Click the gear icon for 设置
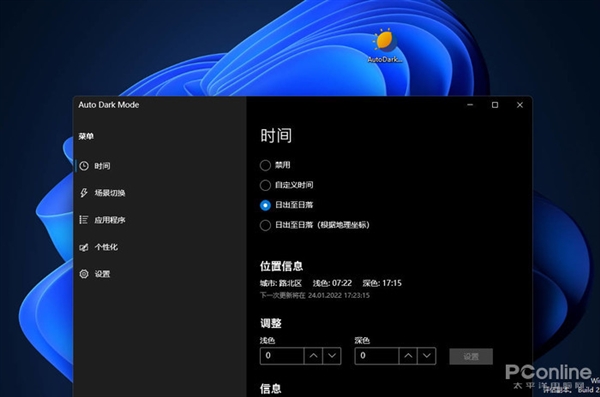The image size is (600, 397). tap(84, 274)
